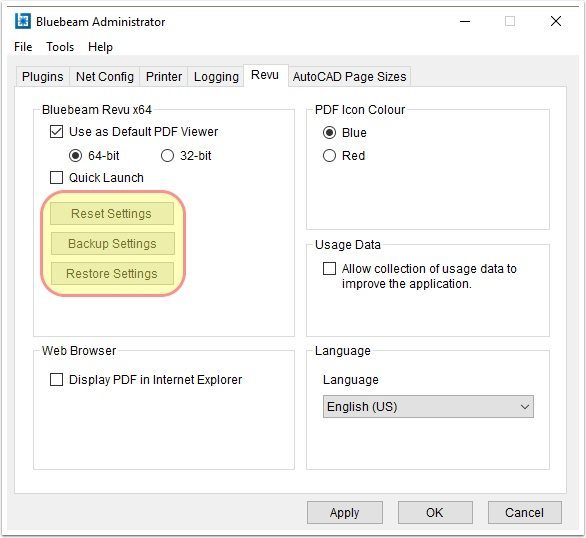
Task: Open the AutoCAD Page Sizes tab
Action: coord(349,77)
